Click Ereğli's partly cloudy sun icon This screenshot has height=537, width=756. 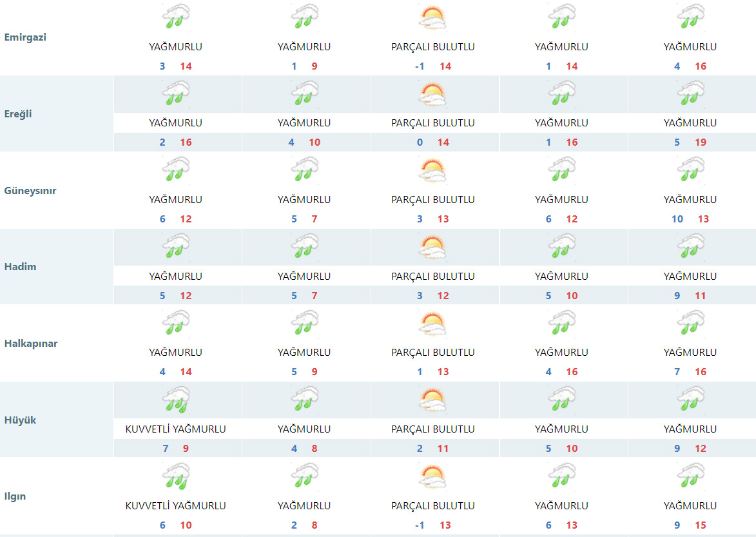click(432, 94)
